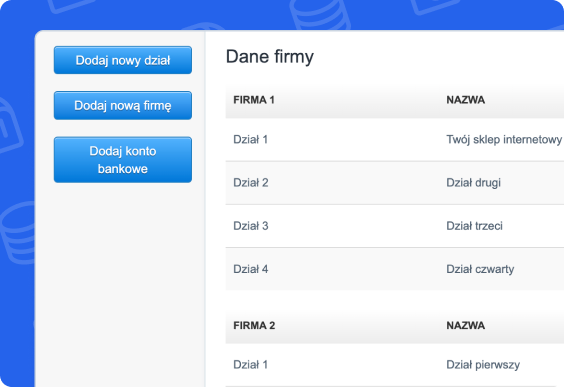This screenshot has height=387, width=564.
Task: Select Dział 1 row of Firma 2
Action: coord(395,365)
